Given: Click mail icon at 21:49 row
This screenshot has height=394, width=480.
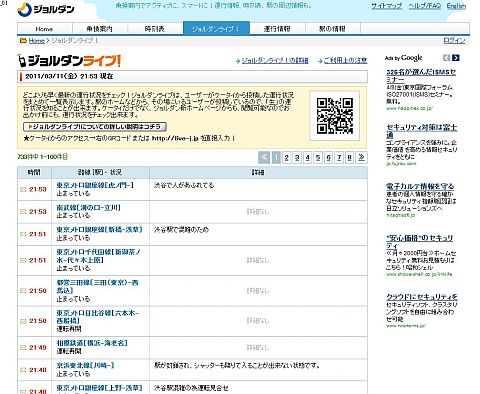Looking at the screenshot, I should [23, 348].
